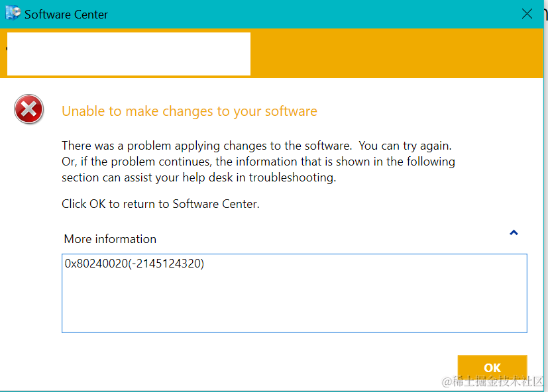
Task: Click 'There was a problem applying' paragraph
Action: point(258,162)
